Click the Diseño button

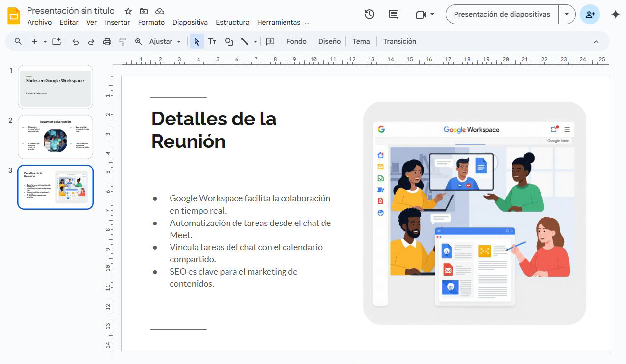tap(329, 42)
